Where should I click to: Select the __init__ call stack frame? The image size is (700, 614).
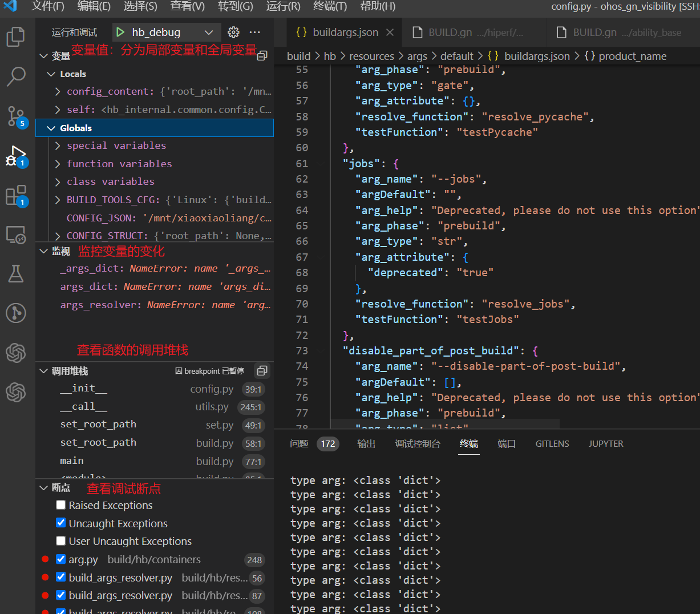84,388
